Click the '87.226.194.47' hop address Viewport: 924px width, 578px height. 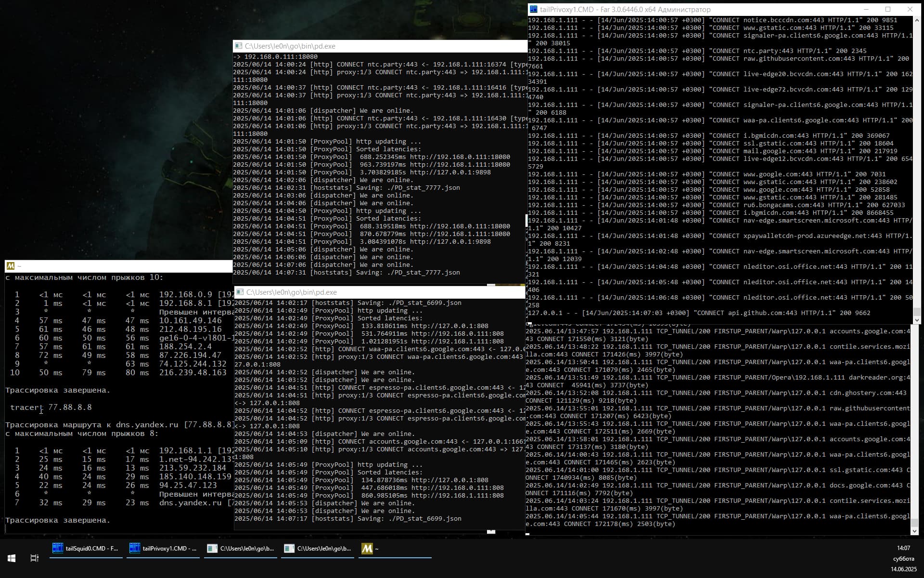coord(191,355)
